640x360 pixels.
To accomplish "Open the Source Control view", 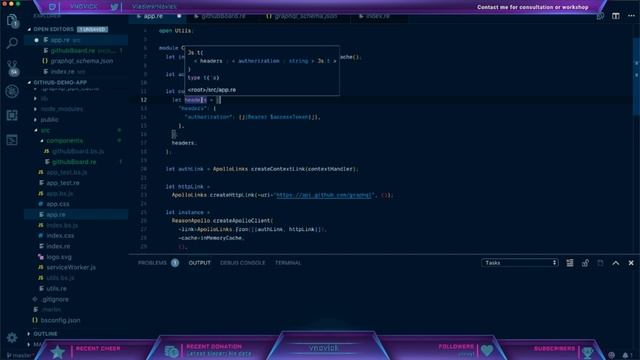I will 13,67.
